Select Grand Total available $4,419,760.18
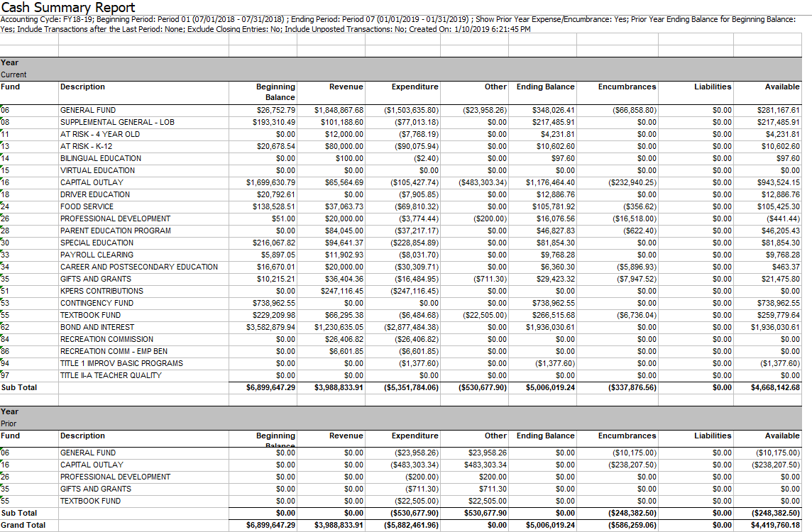 (x=775, y=526)
